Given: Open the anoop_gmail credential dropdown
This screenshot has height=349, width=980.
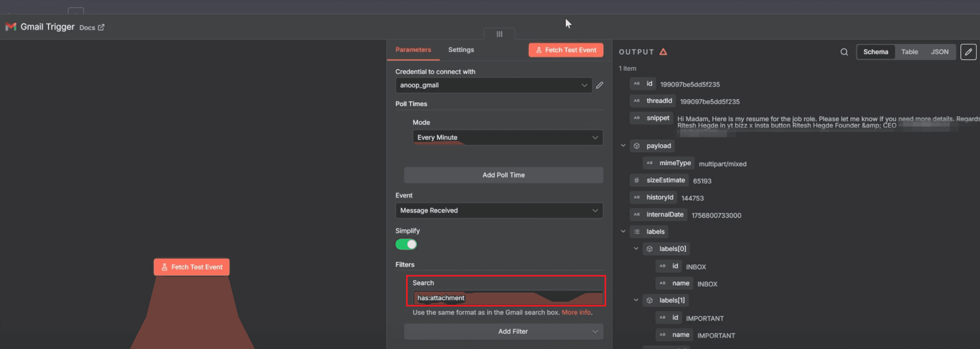Looking at the screenshot, I should click(493, 85).
